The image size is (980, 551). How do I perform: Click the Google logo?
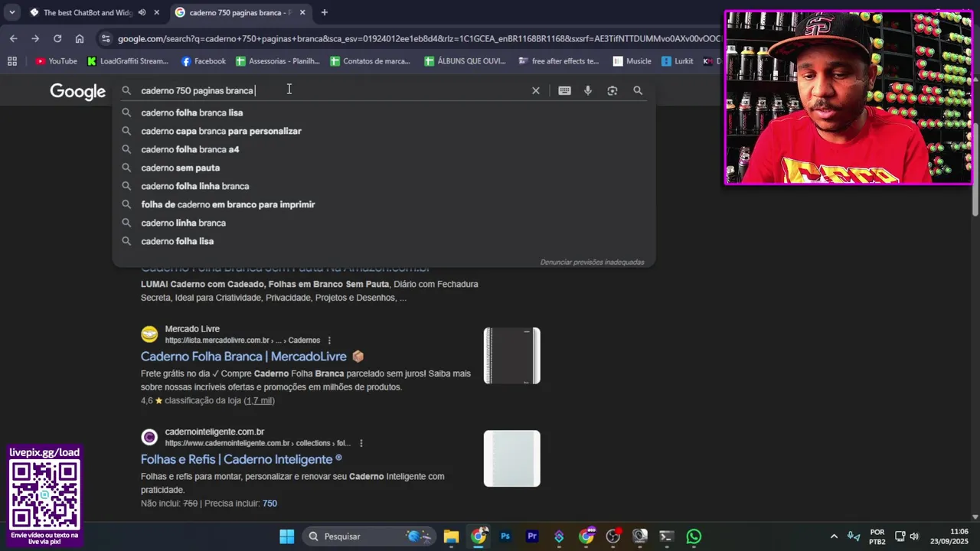coord(77,92)
